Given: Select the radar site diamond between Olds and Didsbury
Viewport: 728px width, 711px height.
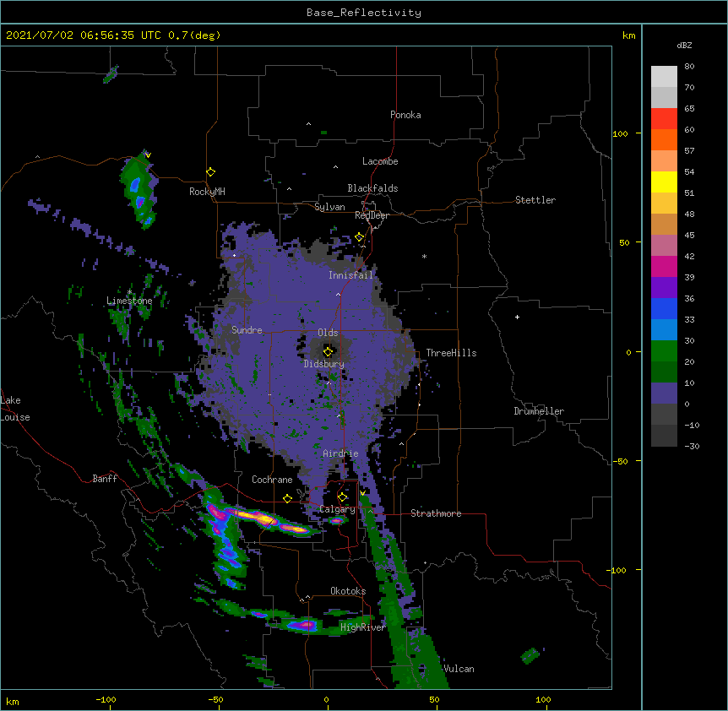Looking at the screenshot, I should point(328,351).
